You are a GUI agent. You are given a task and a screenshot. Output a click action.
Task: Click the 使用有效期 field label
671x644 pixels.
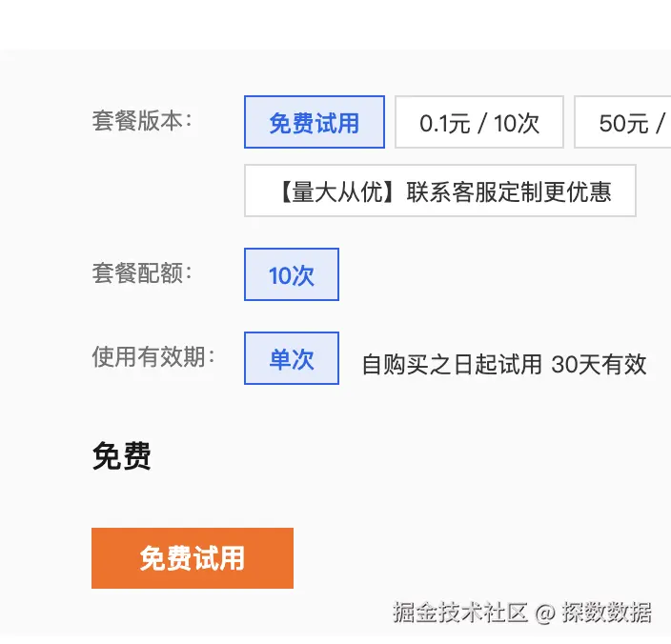pos(153,357)
